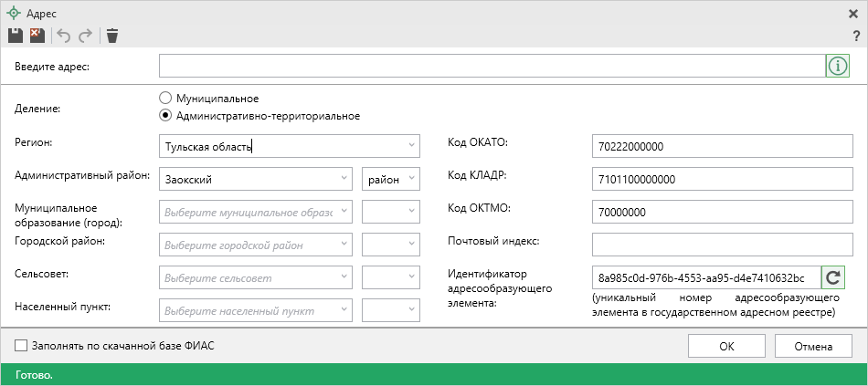Click the trash bin delete icon
The image size is (868, 386).
tap(112, 36)
